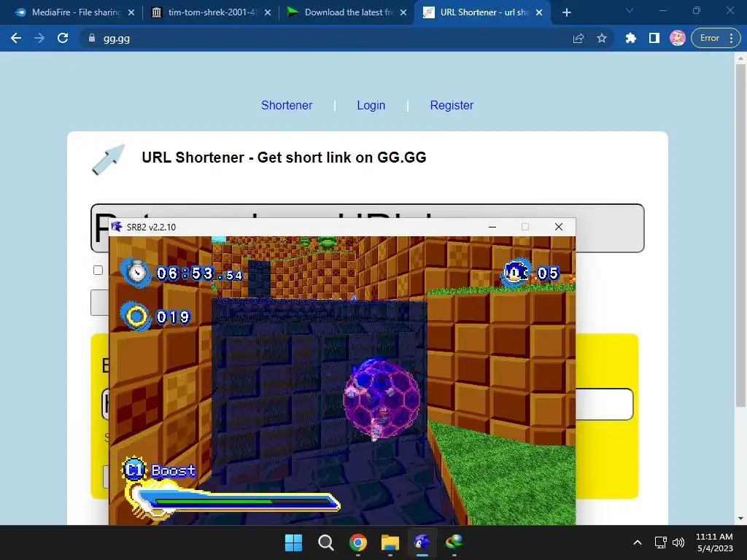Bookmark this page with the star
The image size is (747, 560).
click(602, 38)
